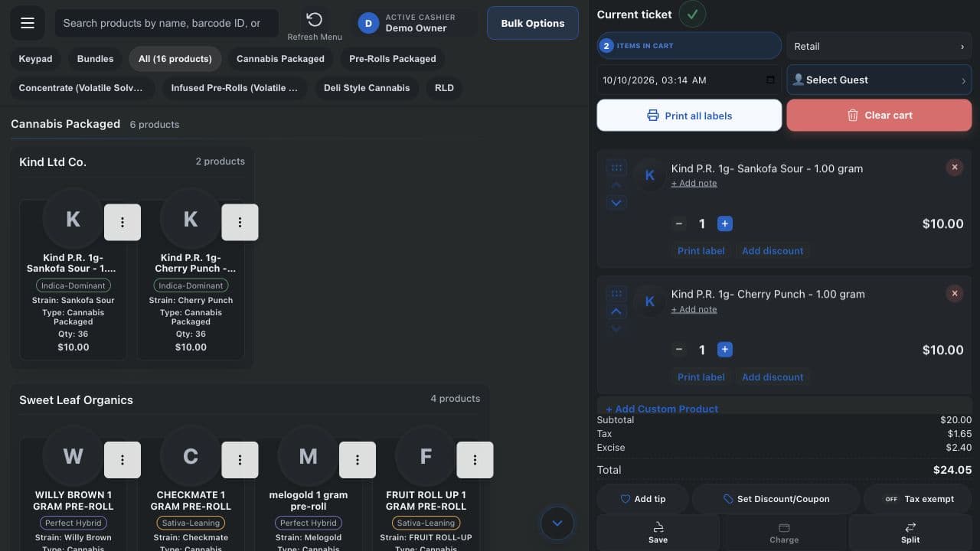Click the scroll-down circle chevron button
Screen dimensions: 980x551
pos(557,523)
